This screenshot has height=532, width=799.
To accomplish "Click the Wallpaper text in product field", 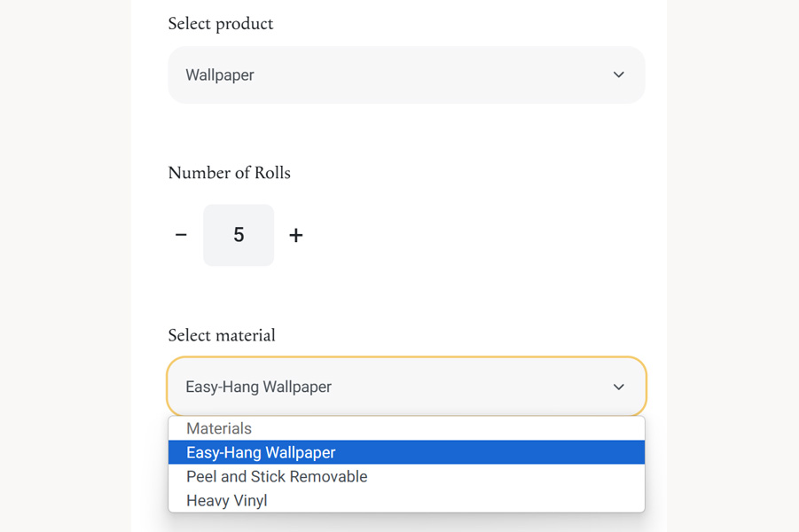I will point(220,74).
